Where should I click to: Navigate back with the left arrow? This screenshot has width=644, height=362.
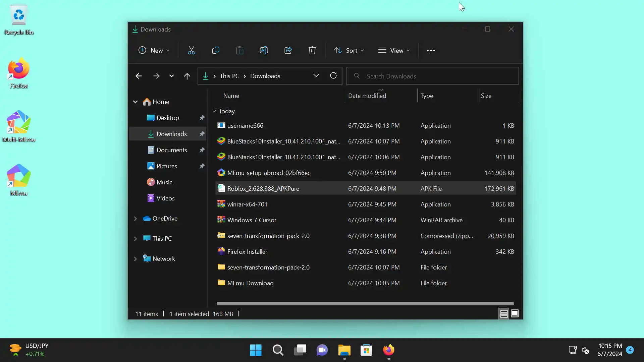click(139, 76)
